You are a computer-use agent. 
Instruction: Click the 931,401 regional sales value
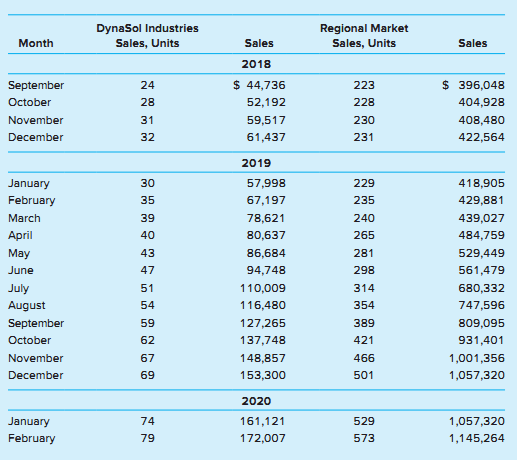(x=481, y=340)
